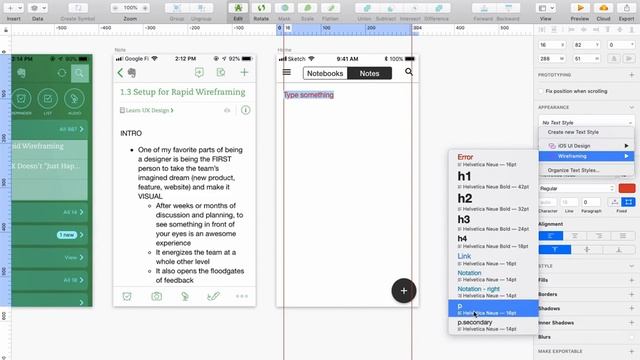
Task: Add Prototyping link with plus
Action: 631,75
